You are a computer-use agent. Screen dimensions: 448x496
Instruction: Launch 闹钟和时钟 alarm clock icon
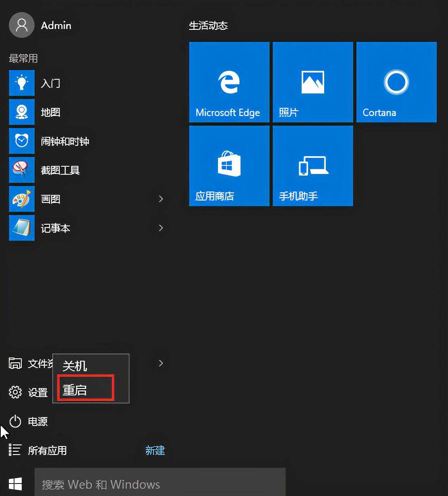click(x=22, y=141)
